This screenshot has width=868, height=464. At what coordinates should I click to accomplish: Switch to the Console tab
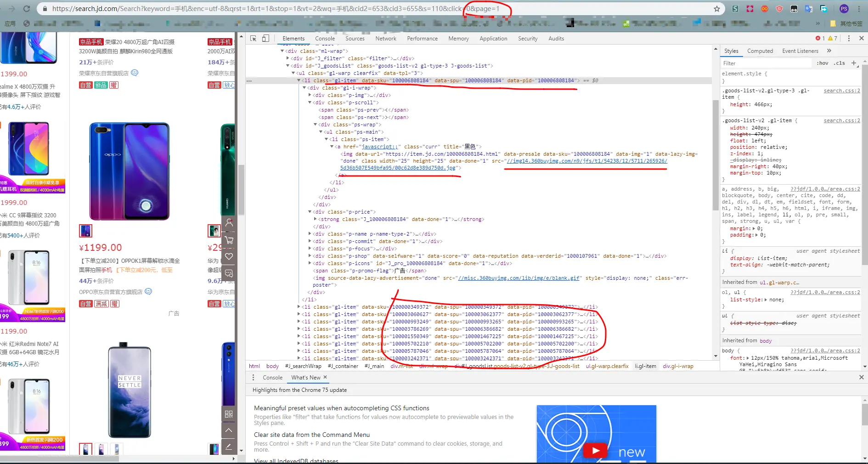(325, 39)
